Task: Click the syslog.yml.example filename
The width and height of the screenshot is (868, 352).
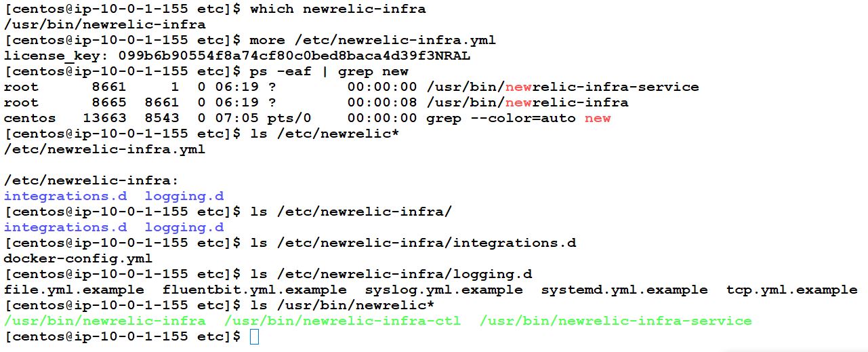Action: click(444, 290)
